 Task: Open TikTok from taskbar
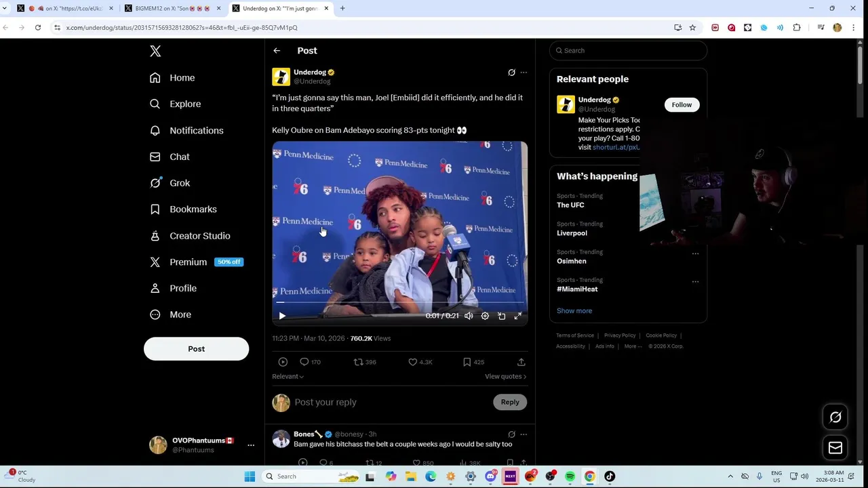(x=609, y=476)
